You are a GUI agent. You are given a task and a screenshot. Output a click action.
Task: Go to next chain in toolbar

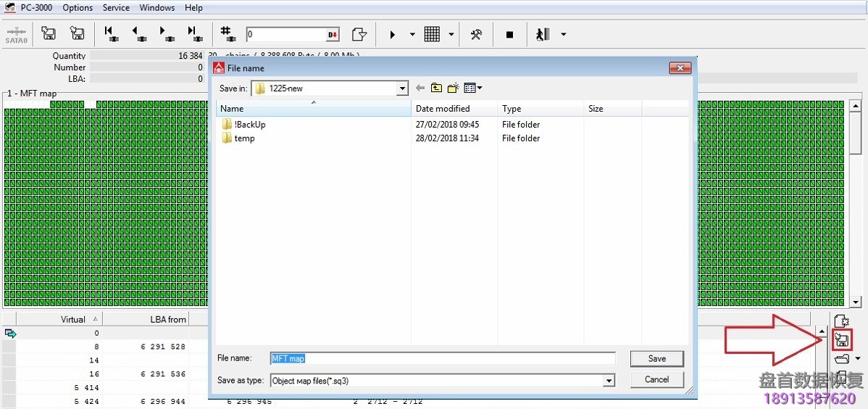point(167,34)
